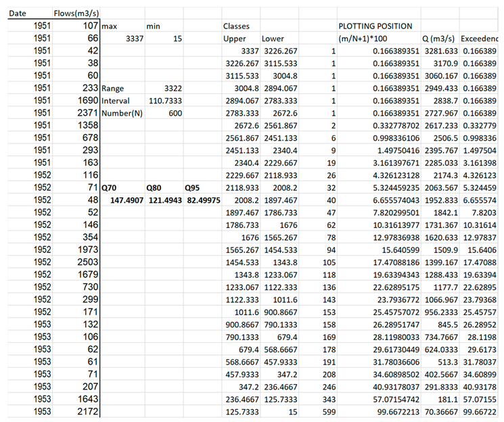The image size is (504, 422).
Task: Click the Interval label cell
Action: click(x=117, y=100)
